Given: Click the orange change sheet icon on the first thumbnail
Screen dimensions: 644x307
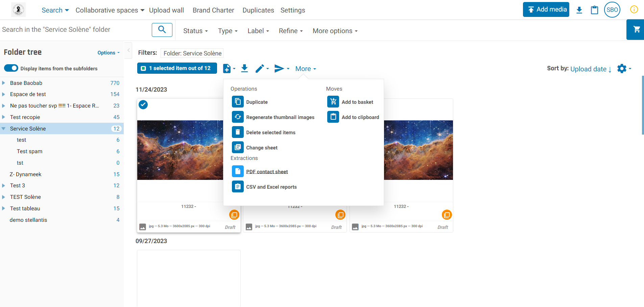Looking at the screenshot, I should 234,214.
